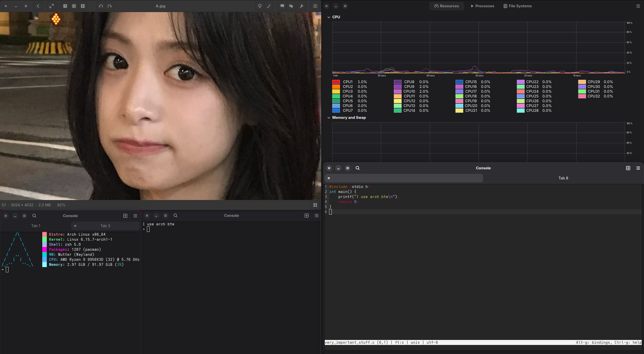The width and height of the screenshot is (644, 354).
Task: Change the CPU29 color swatch
Action: coord(582,82)
